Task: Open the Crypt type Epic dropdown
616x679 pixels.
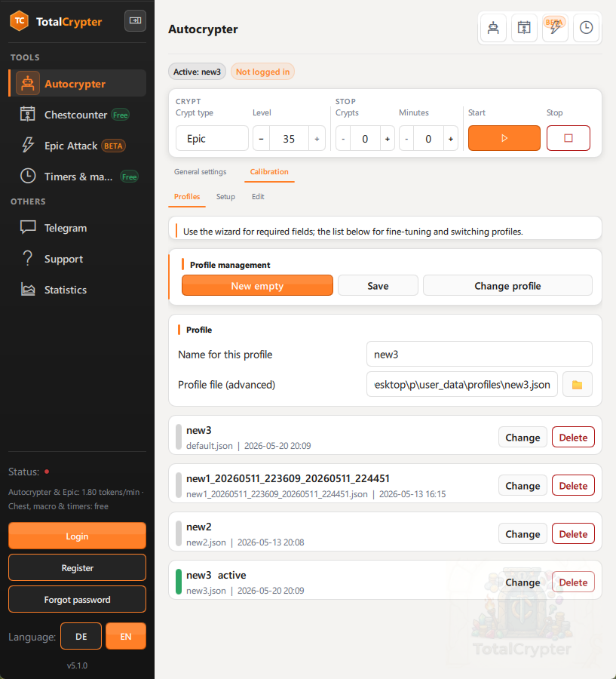Action: click(x=212, y=139)
